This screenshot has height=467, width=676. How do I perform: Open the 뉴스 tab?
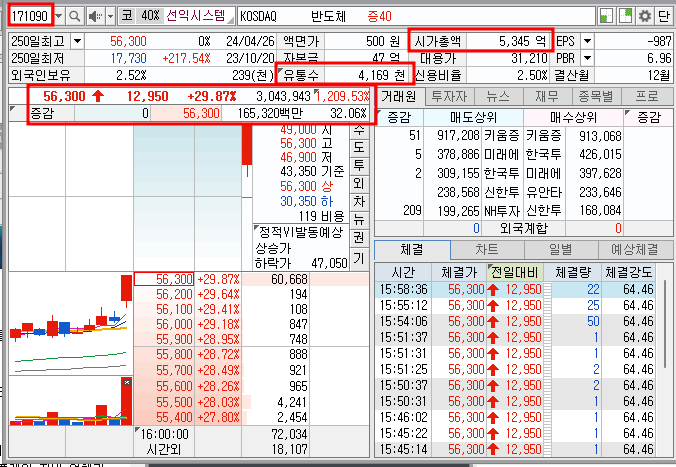coord(498,97)
